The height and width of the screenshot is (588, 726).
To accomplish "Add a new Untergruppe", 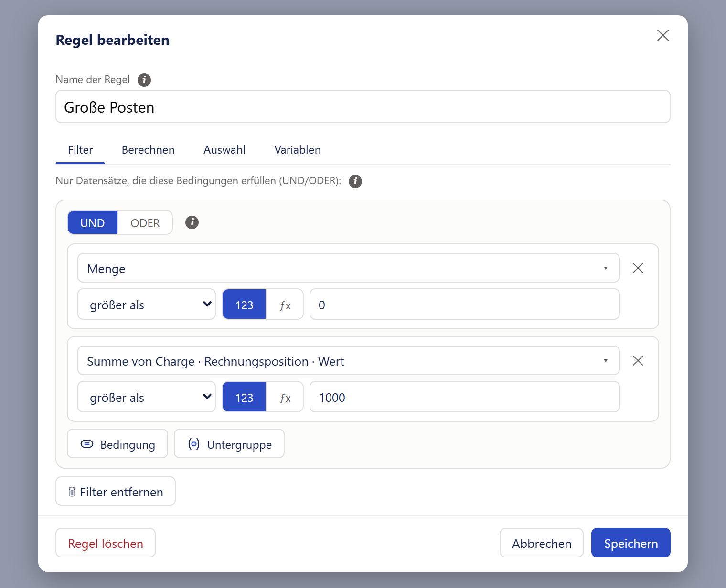I will pyautogui.click(x=229, y=444).
